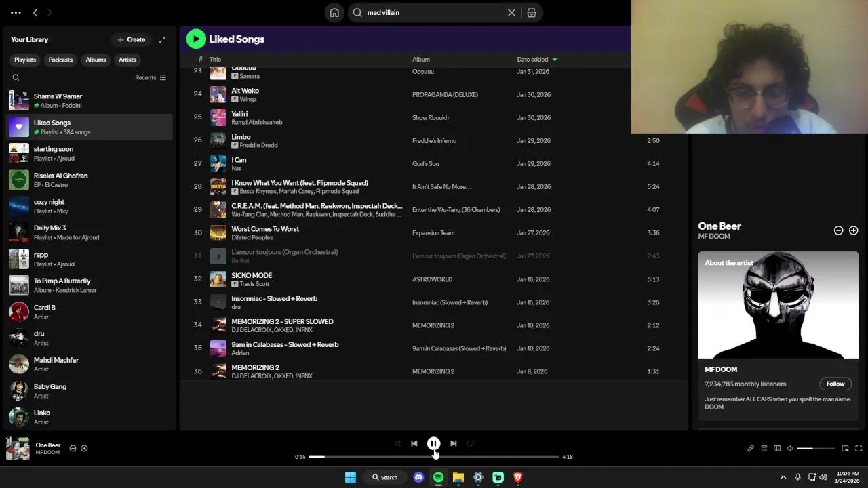Open MF DOOM About the artist image
Viewport: 868px width, 488px height.
(x=778, y=305)
